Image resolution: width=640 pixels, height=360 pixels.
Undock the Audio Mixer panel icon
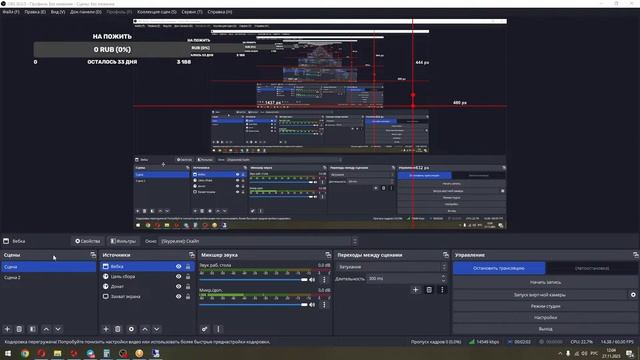(x=328, y=255)
